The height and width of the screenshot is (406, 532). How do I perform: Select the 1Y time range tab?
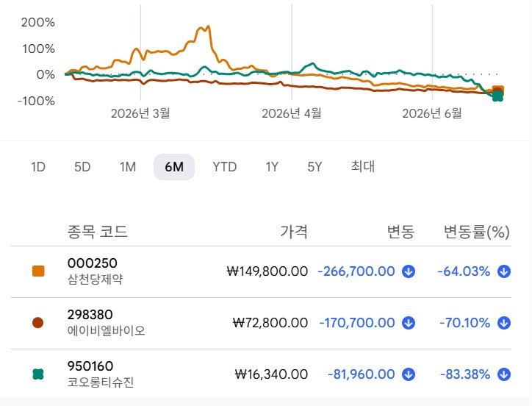coord(272,167)
